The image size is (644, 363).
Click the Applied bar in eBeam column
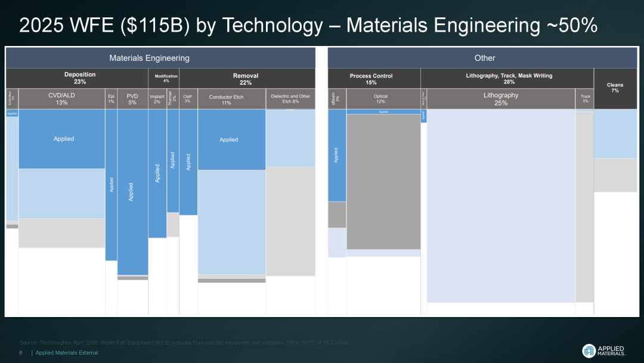(x=336, y=155)
